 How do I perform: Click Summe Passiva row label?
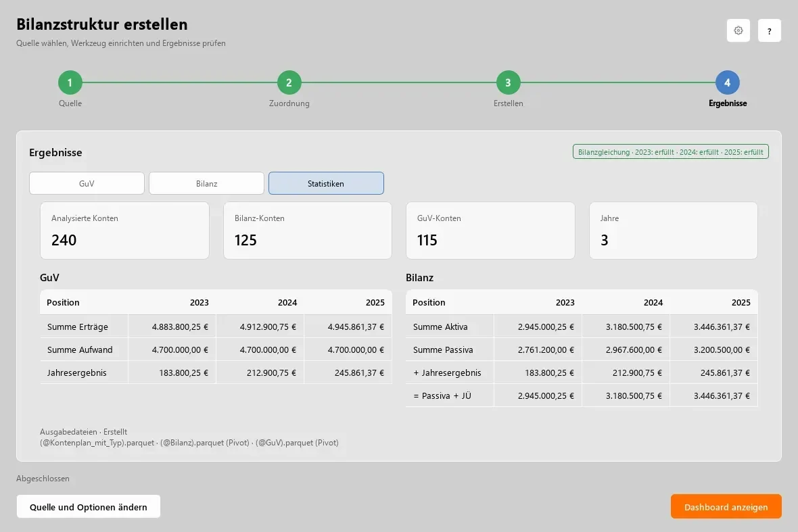pyautogui.click(x=443, y=349)
